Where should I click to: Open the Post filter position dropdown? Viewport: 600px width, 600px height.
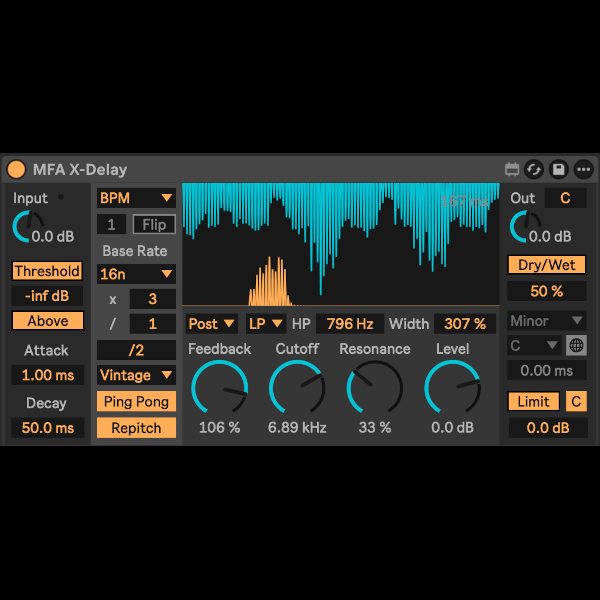click(211, 323)
